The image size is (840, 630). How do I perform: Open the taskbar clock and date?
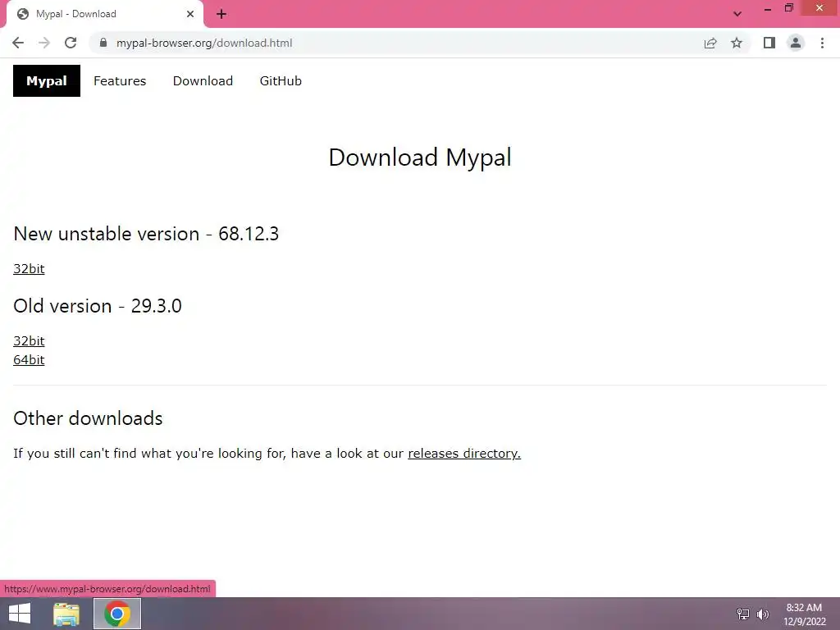point(804,614)
